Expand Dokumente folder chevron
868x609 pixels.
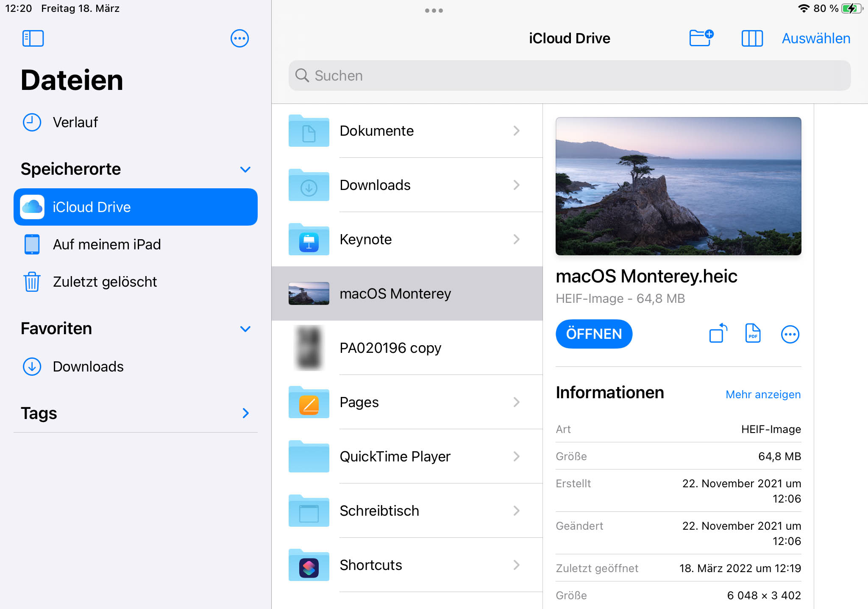(516, 131)
